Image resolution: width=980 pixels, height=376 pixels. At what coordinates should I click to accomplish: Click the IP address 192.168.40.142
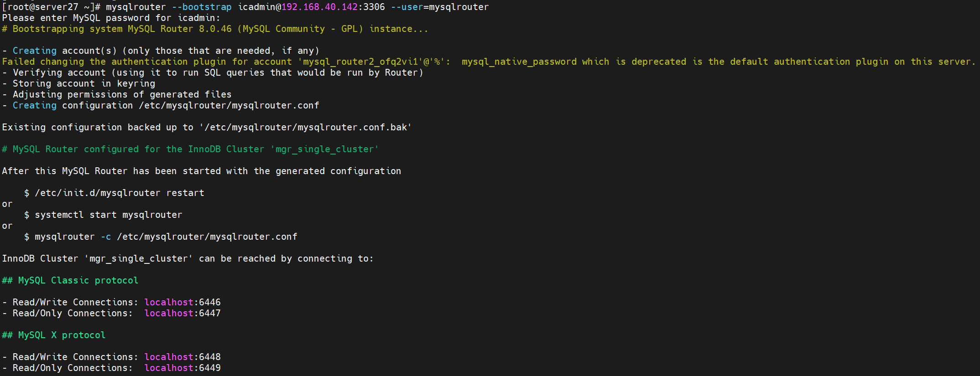click(x=319, y=7)
